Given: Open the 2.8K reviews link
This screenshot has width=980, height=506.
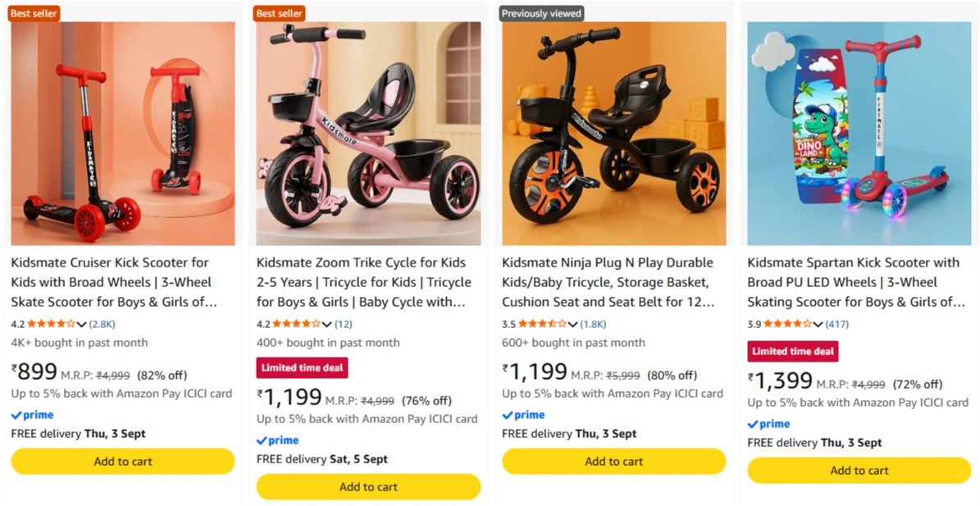Looking at the screenshot, I should (103, 324).
